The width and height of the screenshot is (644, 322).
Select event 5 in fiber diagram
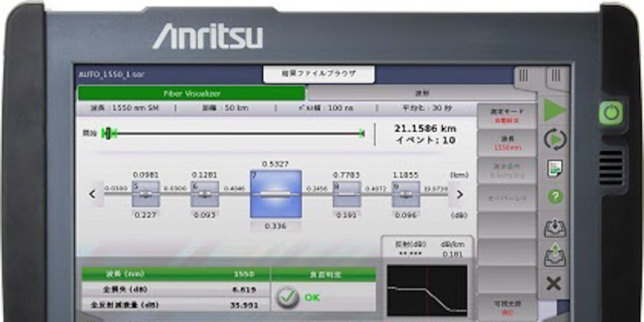pyautogui.click(x=146, y=194)
